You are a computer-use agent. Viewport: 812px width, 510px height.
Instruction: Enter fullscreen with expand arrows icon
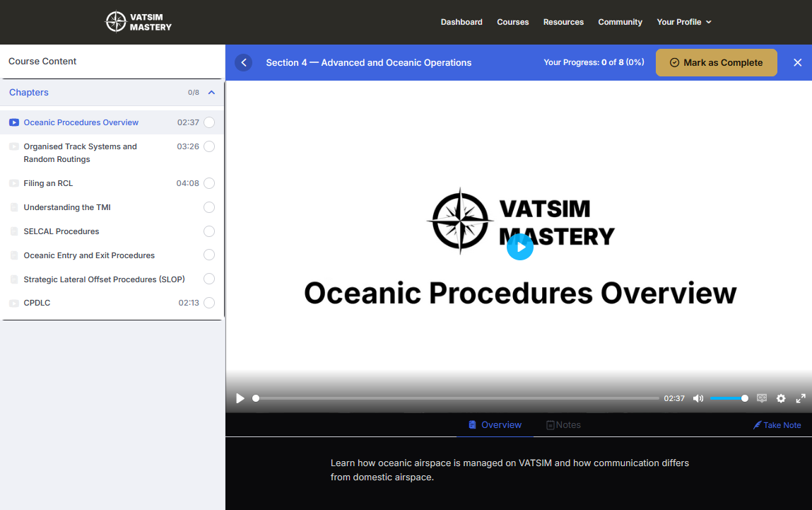pyautogui.click(x=801, y=398)
